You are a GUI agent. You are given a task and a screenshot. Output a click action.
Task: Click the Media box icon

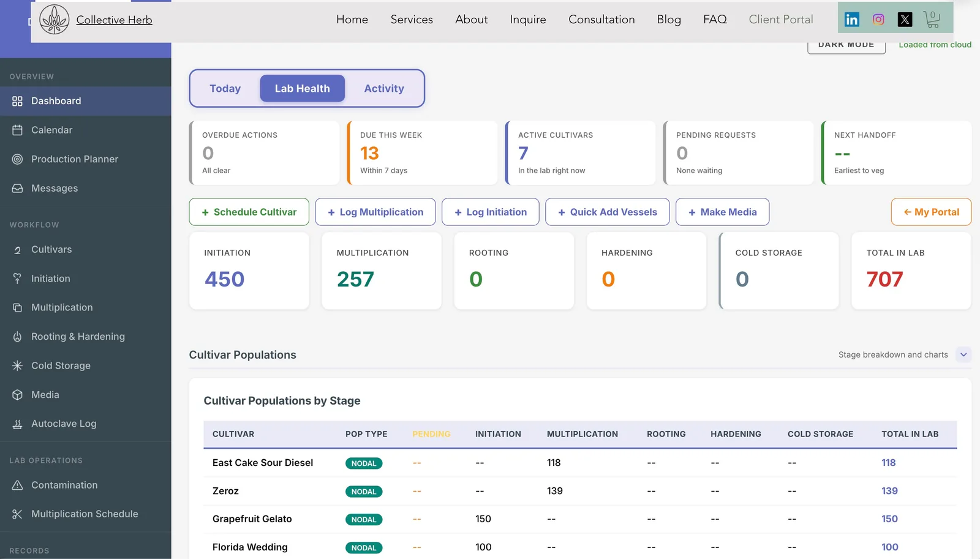tap(17, 395)
